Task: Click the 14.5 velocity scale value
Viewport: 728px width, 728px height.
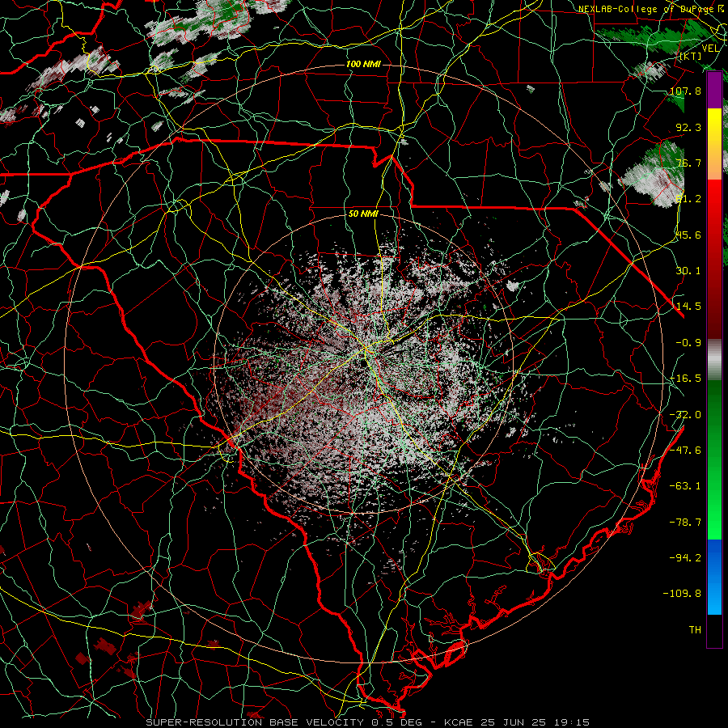Action: point(688,307)
